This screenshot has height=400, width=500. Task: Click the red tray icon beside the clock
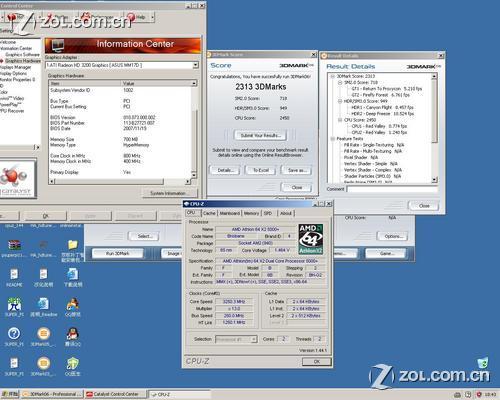click(x=479, y=394)
